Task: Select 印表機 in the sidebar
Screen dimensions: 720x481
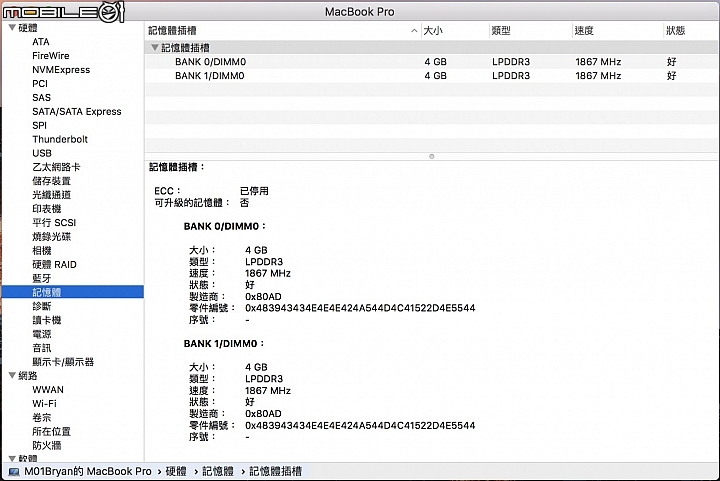Action: (46, 209)
